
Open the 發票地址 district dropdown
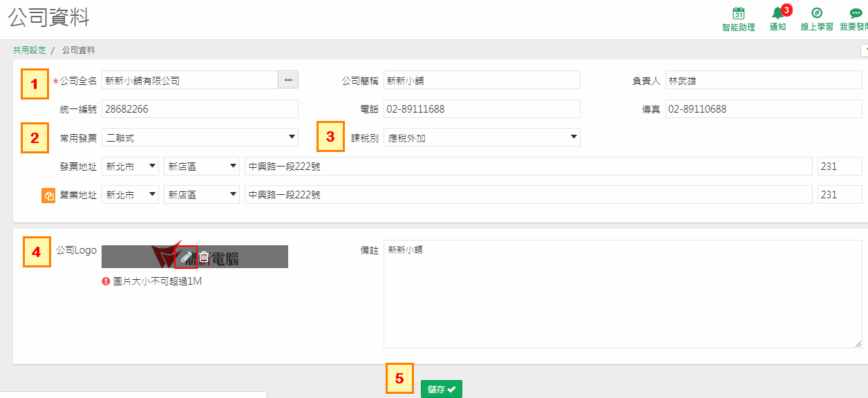202,167
